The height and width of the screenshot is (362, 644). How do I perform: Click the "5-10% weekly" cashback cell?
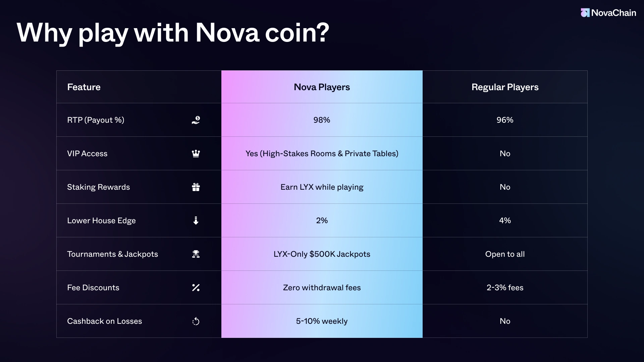coord(322,321)
